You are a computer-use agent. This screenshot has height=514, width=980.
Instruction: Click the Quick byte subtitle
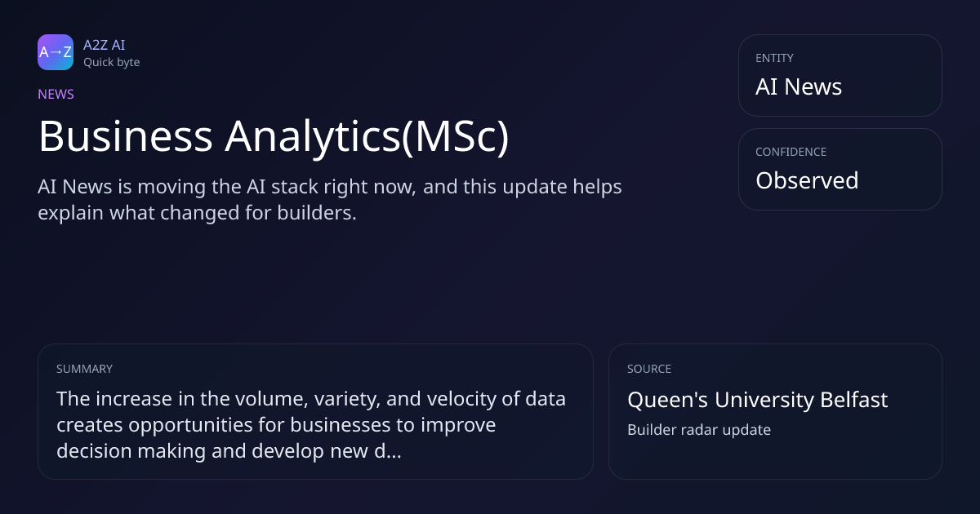[x=111, y=62]
